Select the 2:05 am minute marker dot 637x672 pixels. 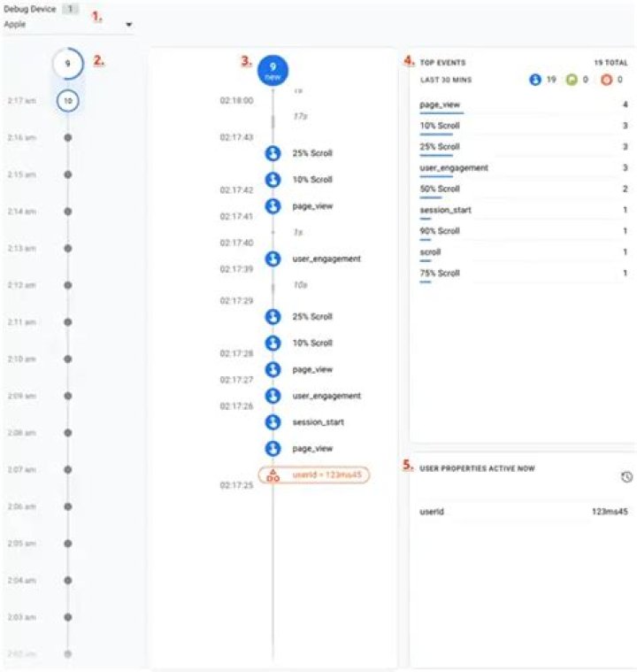point(68,543)
